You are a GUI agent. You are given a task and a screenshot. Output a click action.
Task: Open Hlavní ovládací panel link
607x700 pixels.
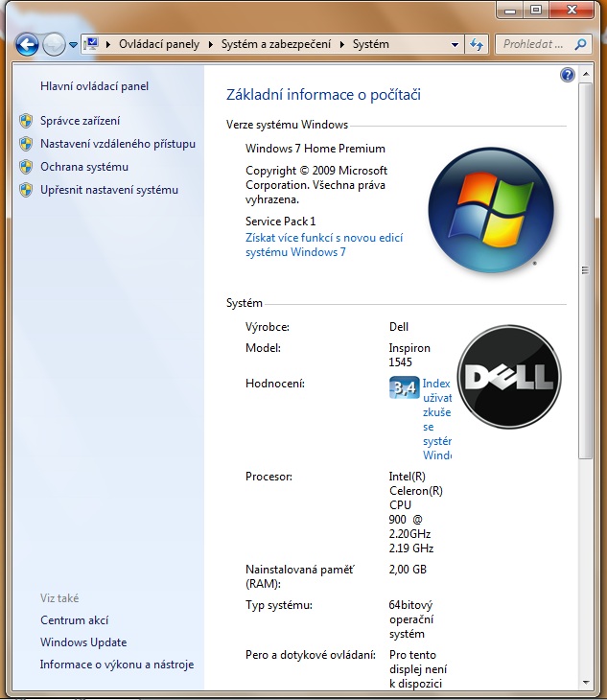94,86
